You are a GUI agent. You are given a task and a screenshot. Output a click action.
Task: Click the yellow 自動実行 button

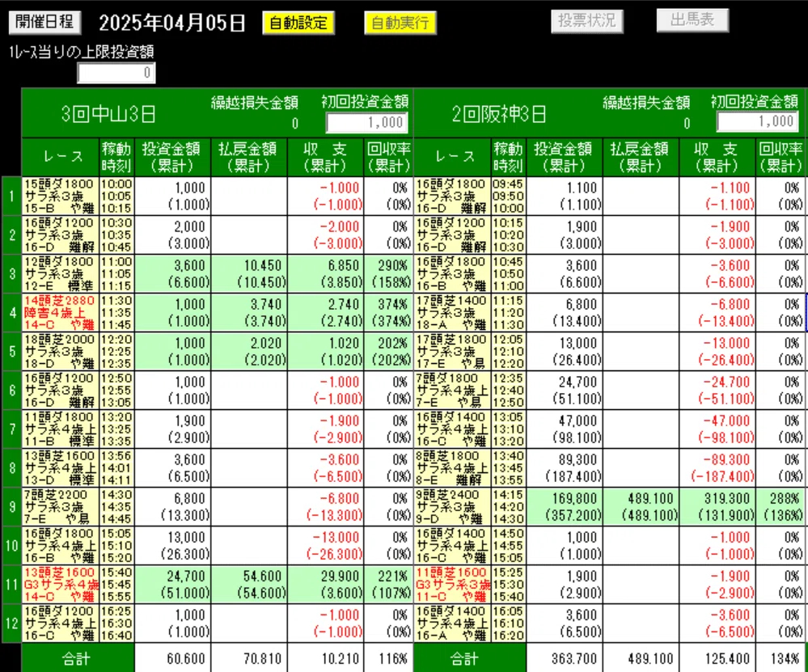[x=400, y=23]
